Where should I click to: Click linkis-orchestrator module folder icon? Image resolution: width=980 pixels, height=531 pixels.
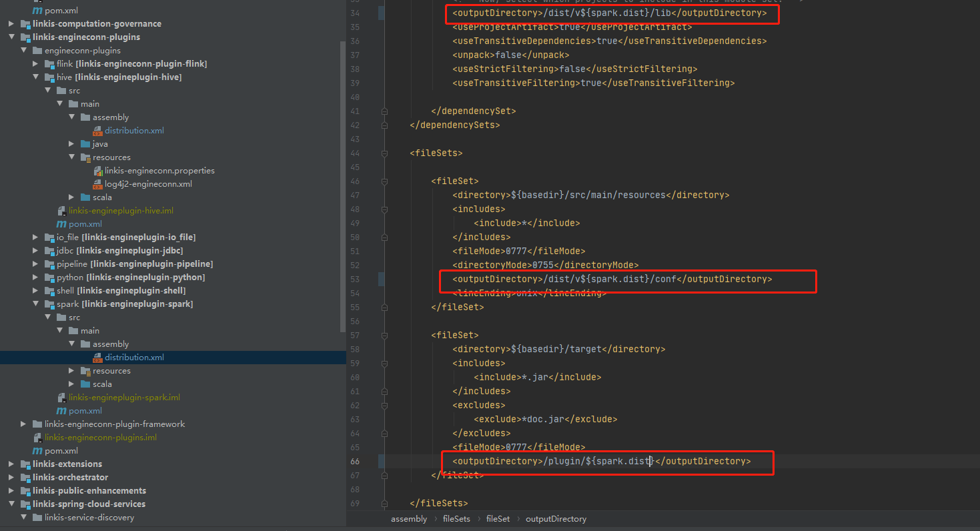pyautogui.click(x=25, y=478)
